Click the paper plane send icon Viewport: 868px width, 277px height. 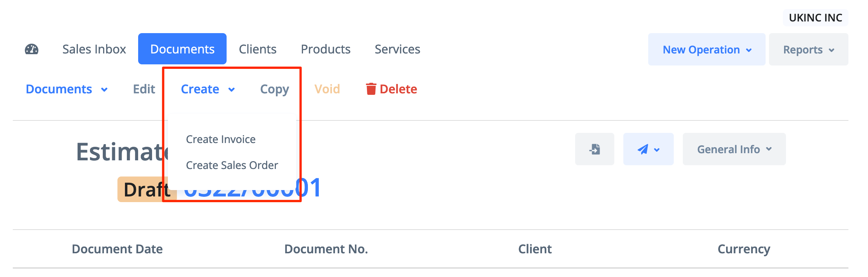click(643, 149)
